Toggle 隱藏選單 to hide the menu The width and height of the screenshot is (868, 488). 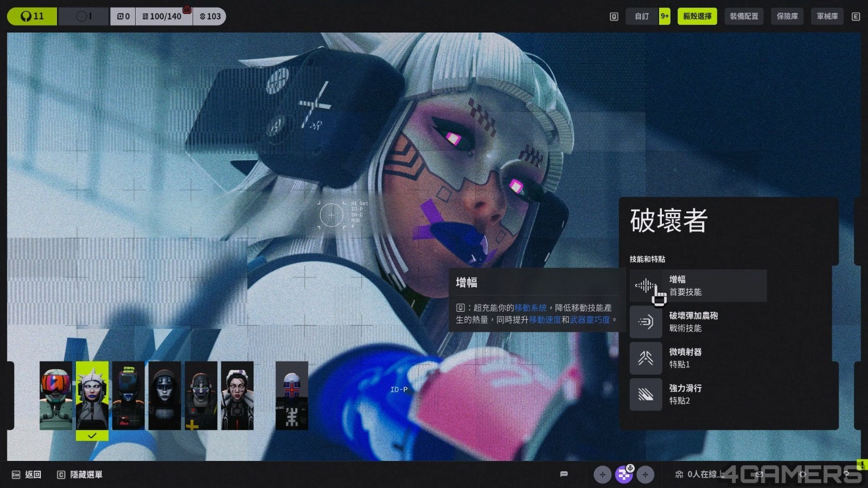coord(80,475)
